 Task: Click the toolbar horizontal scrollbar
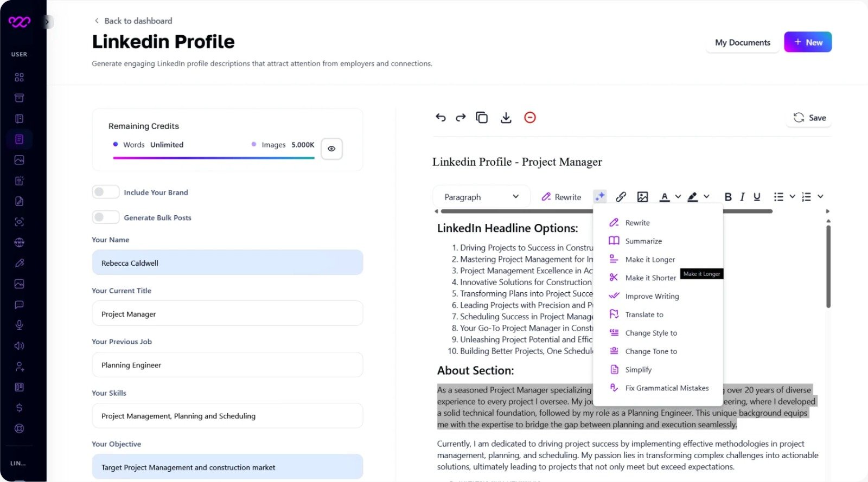(x=607, y=211)
